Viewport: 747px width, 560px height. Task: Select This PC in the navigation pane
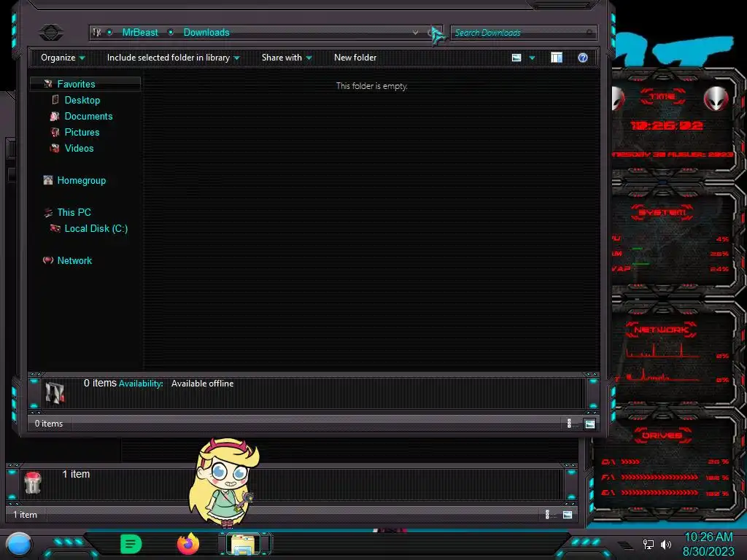tap(74, 212)
